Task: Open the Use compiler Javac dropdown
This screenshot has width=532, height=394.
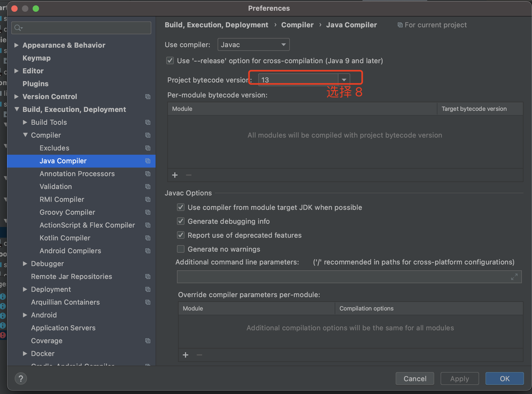Action: pyautogui.click(x=253, y=45)
